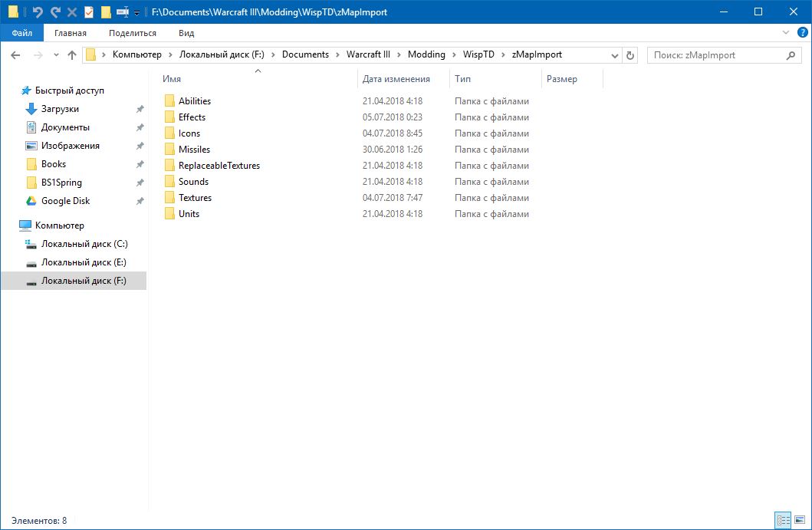Image resolution: width=812 pixels, height=530 pixels.
Task: Click the Undo icon in title bar
Action: coord(38,12)
